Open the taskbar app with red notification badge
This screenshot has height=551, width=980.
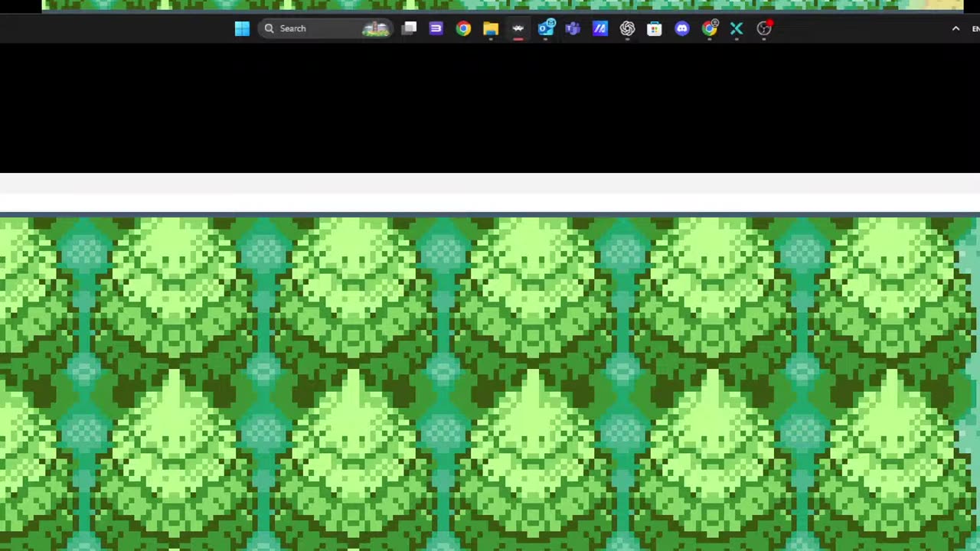pos(764,28)
